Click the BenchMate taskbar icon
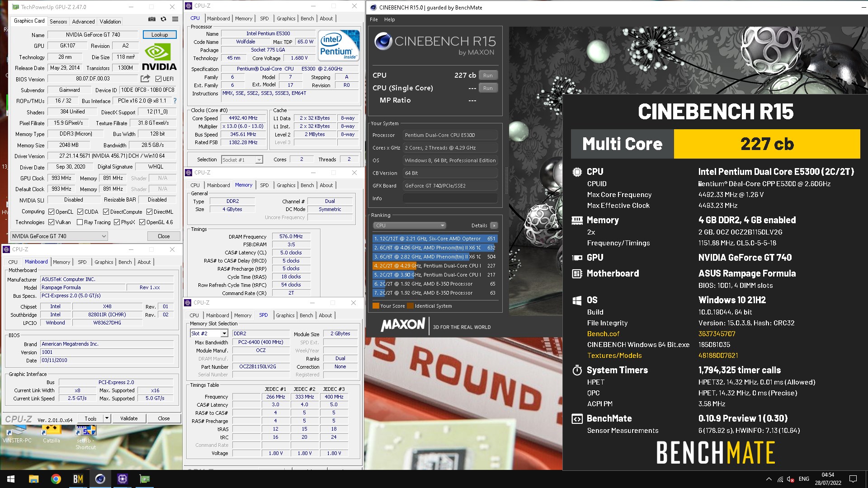This screenshot has width=868, height=488. [78, 479]
